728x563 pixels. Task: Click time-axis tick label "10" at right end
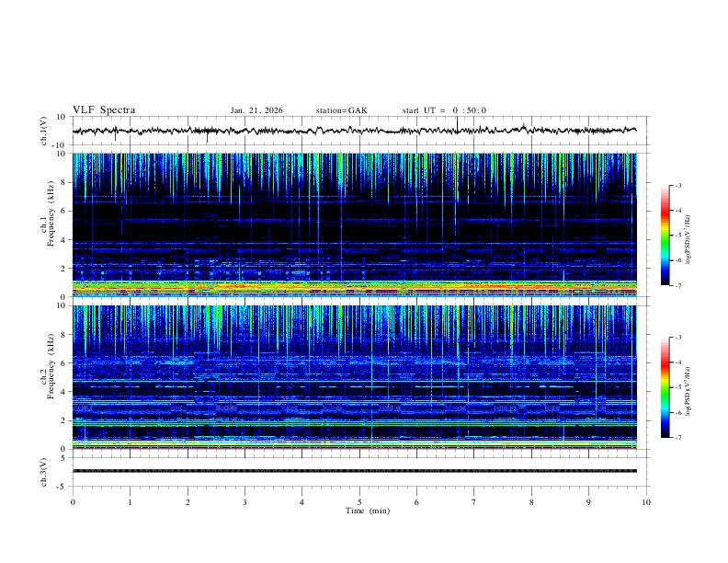pos(646,502)
